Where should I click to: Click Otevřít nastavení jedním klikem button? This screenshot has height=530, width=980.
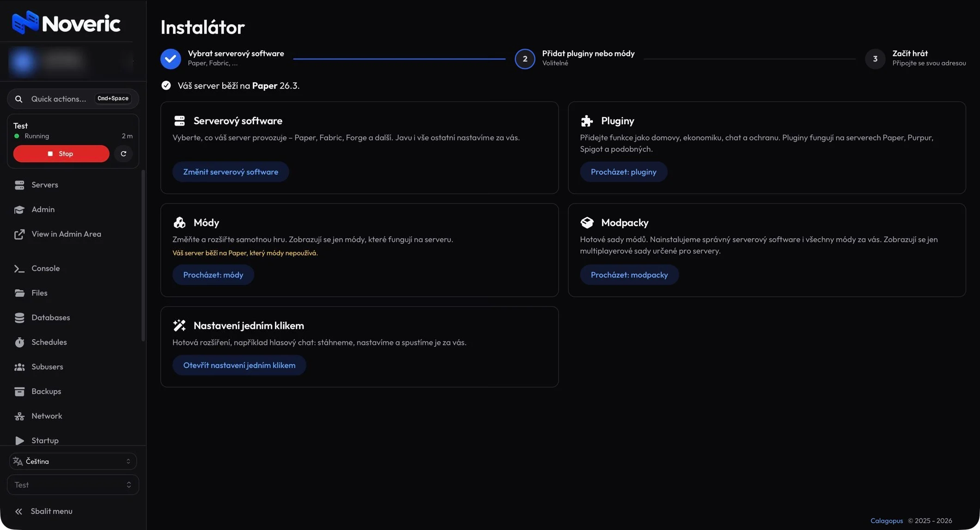(239, 365)
